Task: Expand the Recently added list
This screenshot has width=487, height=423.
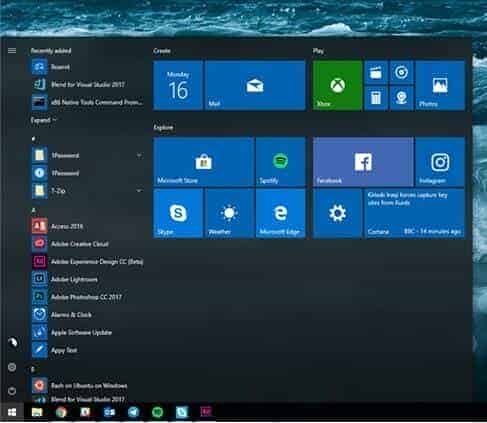Action: tap(43, 120)
